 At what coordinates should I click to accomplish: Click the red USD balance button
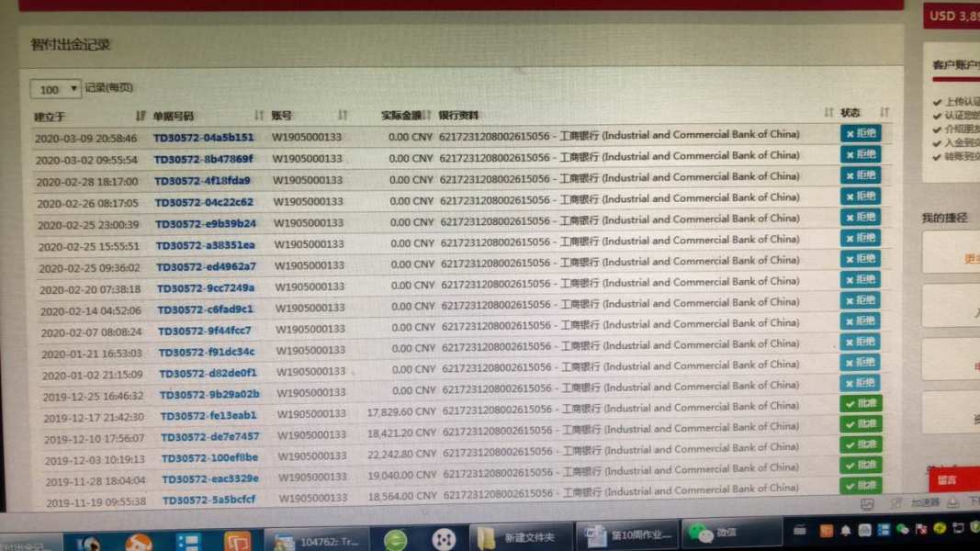(952, 17)
